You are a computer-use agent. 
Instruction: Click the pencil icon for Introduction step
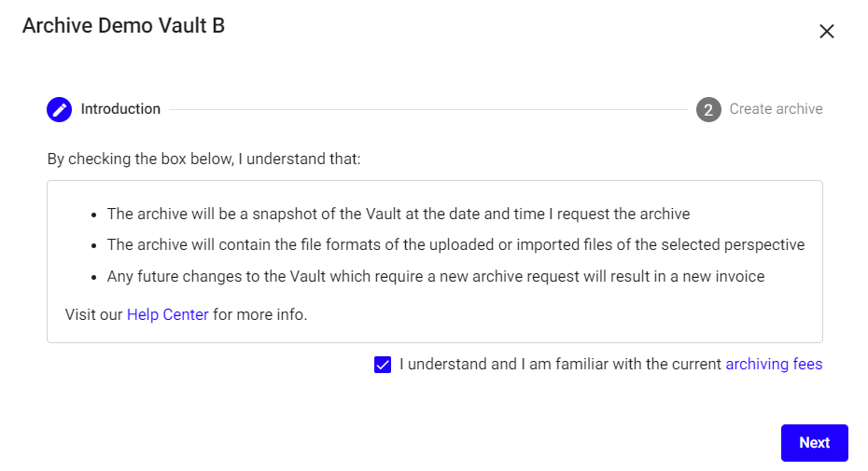(59, 109)
